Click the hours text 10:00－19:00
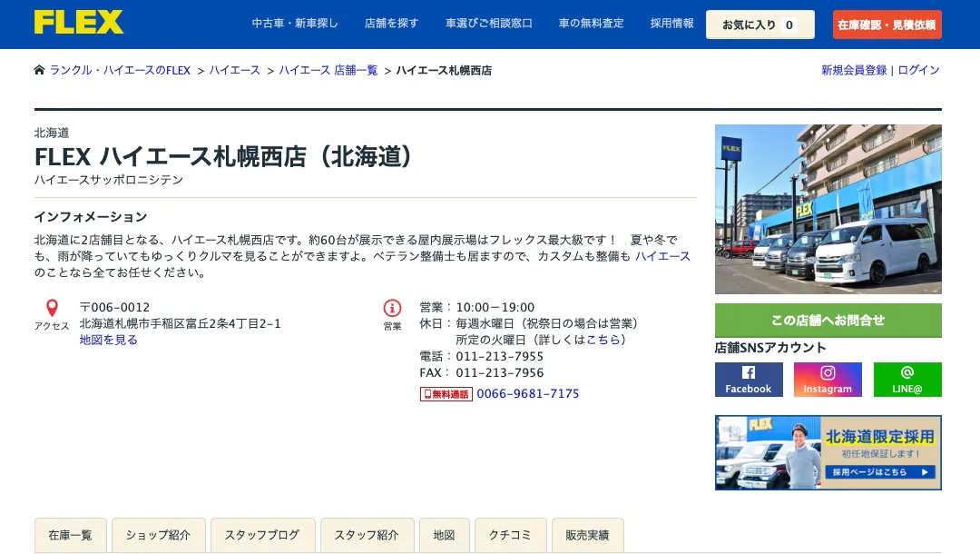Screen dimensions: 980x554 pyautogui.click(x=495, y=308)
